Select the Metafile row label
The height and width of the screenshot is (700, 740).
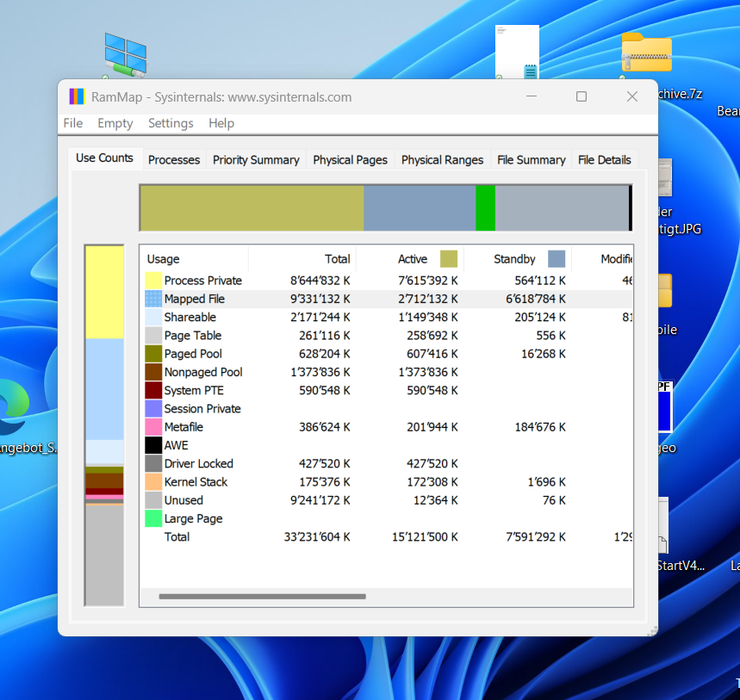183,427
